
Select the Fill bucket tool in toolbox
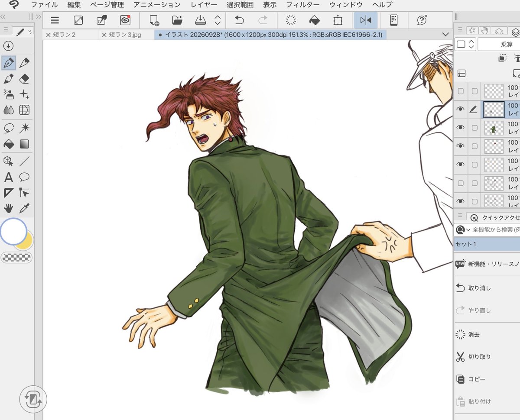coord(9,144)
